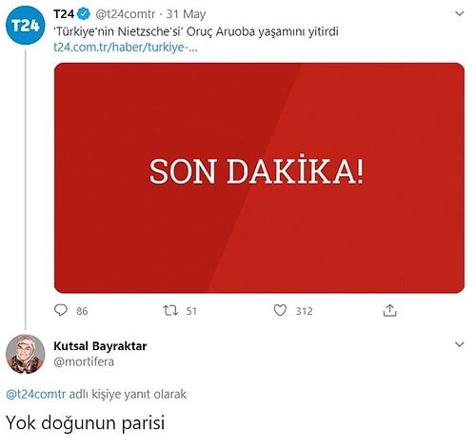Viewport: 476px width, 448px height.
Task: Retweet using the retweet arrows icon
Action: pos(170,310)
